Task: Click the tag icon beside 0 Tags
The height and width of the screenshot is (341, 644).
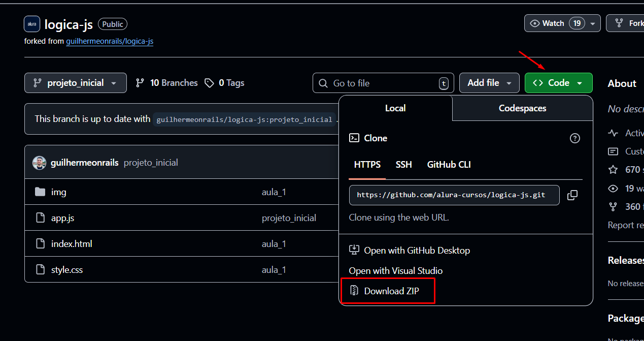Action: pos(209,82)
